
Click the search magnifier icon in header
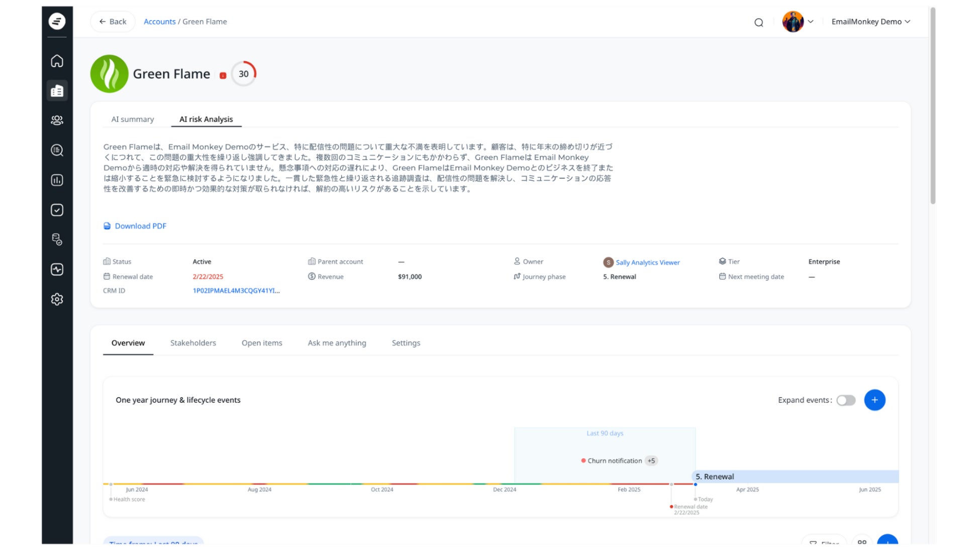[758, 22]
